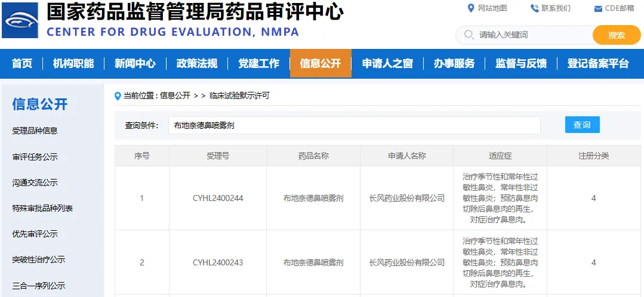The image size is (644, 297).
Task: Click acceptance number CYHL2400244 in the table
Action: (218, 198)
